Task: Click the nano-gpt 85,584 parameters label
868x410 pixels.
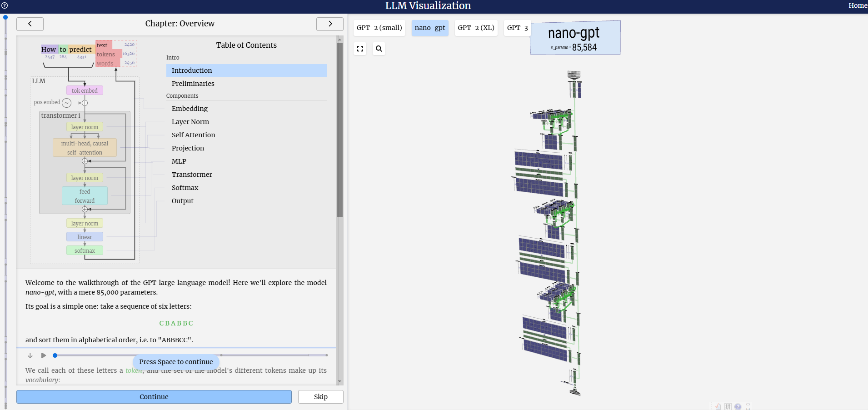Action: [575, 38]
